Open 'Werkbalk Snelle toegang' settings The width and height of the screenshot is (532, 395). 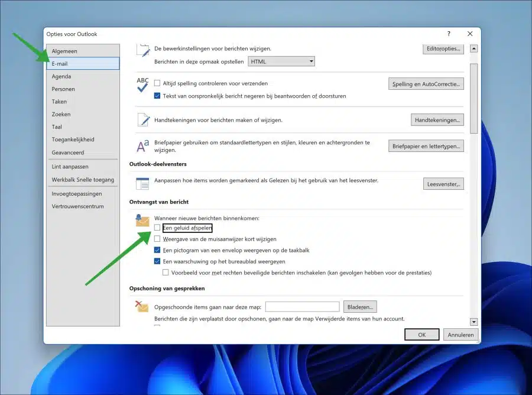(x=83, y=180)
